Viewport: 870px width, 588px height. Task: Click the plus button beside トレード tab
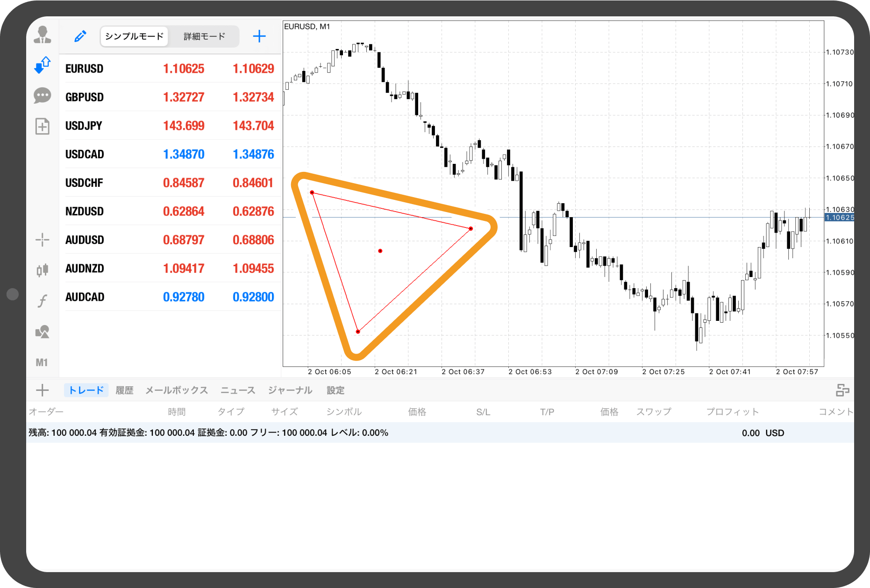[x=43, y=390]
